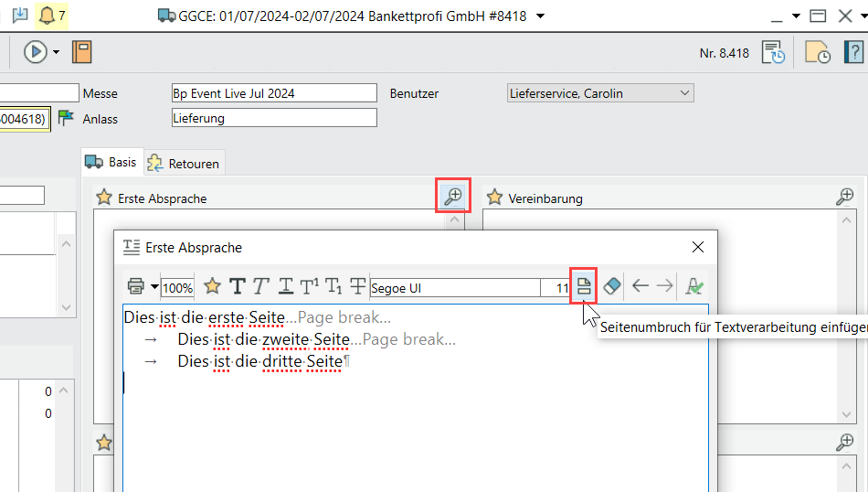This screenshot has height=492, width=868.
Task: Open the window title dropdown arrow
Action: pos(541,16)
